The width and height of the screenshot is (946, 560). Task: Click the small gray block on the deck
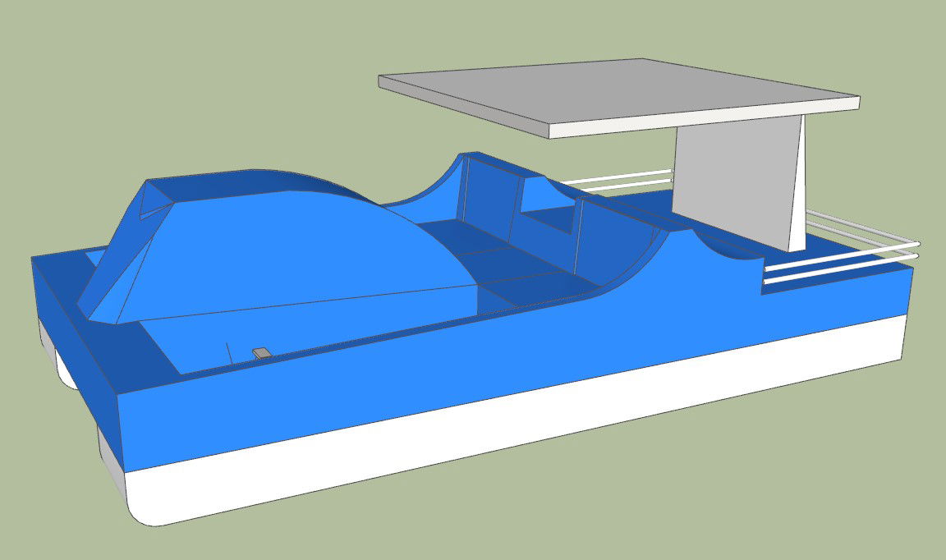click(x=261, y=353)
